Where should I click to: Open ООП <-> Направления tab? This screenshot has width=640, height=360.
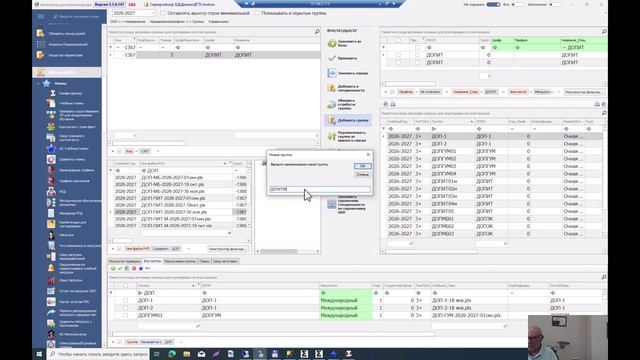pyautogui.click(x=128, y=22)
